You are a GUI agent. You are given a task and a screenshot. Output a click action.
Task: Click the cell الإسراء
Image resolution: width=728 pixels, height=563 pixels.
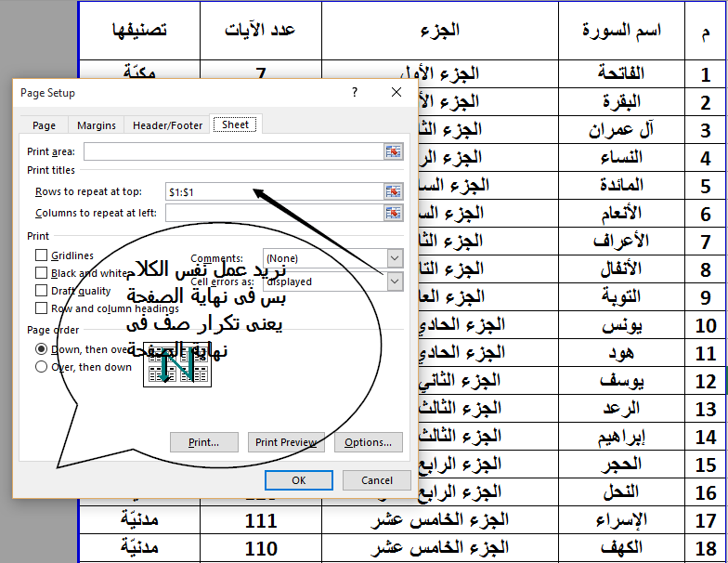622,520
